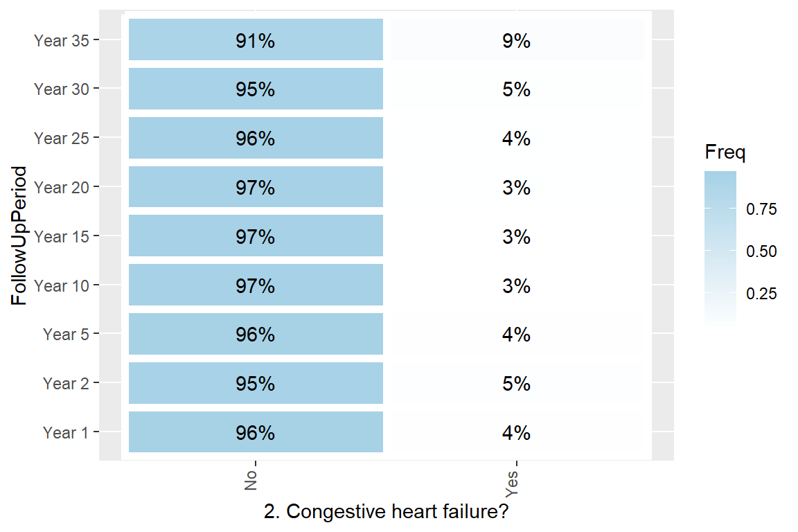798x532 pixels.
Task: Select the Year 30 'No' tile showing 95%
Action: [x=256, y=89]
